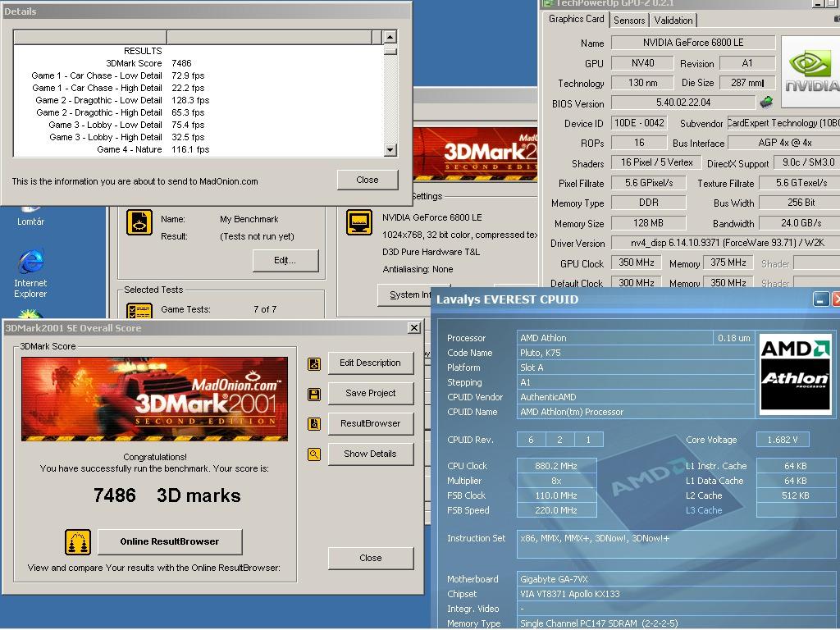Open the ResultBrowser button
This screenshot has height=630, width=840.
(x=370, y=424)
